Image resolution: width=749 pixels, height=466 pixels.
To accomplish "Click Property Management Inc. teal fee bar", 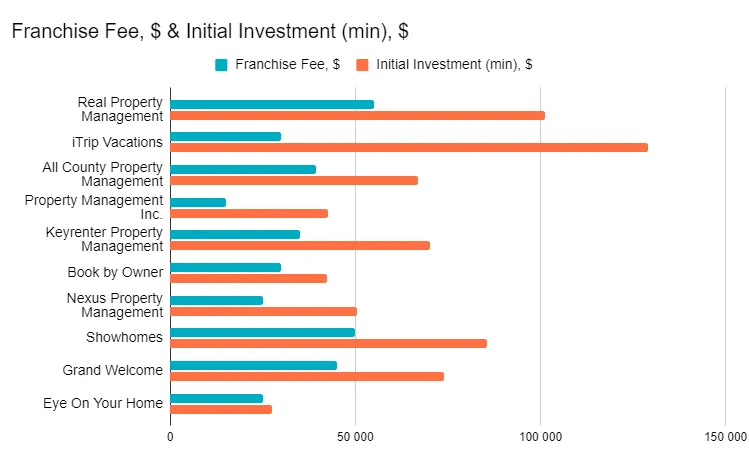I will point(198,202).
